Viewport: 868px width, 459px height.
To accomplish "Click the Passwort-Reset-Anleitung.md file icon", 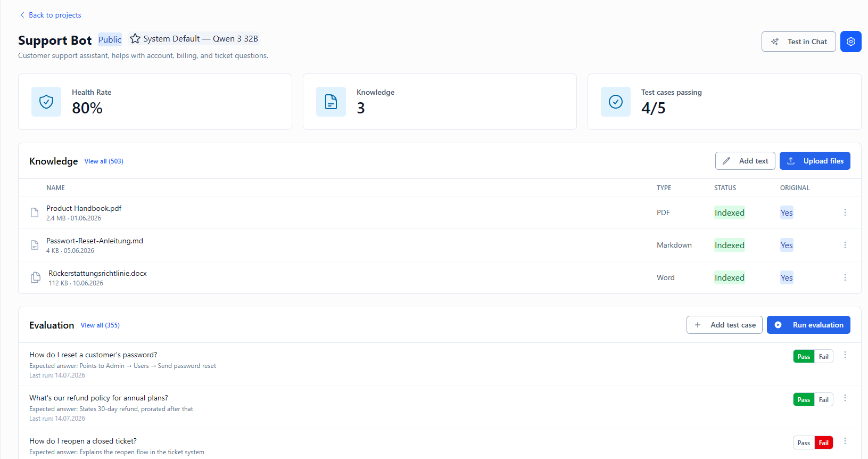I will pos(35,245).
